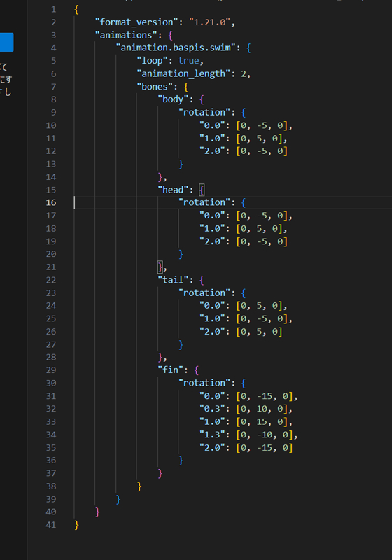Click the "bones" key on line 7
This screenshot has width=392, height=560.
(155, 86)
